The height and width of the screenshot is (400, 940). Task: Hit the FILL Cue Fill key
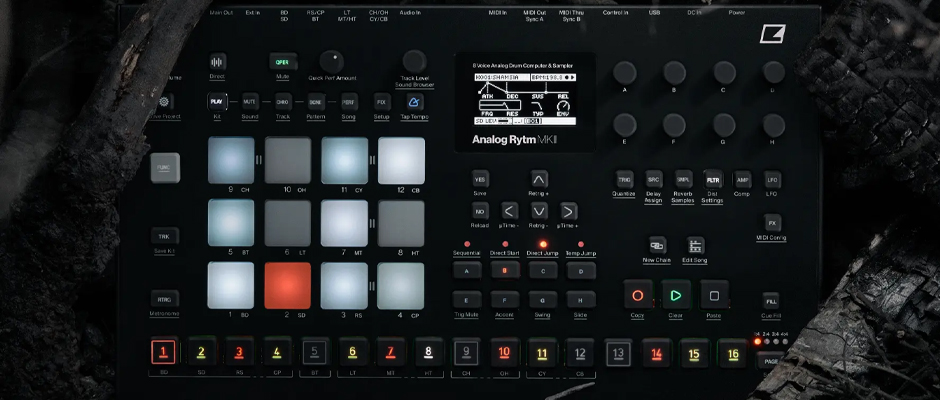(771, 301)
